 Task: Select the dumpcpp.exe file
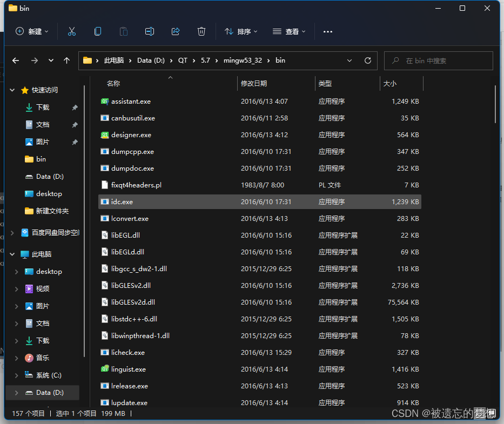(260, 151)
